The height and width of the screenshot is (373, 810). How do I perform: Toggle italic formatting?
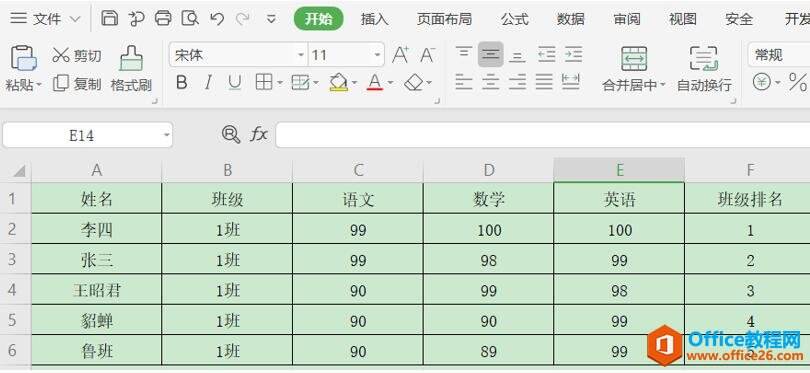pos(208,82)
